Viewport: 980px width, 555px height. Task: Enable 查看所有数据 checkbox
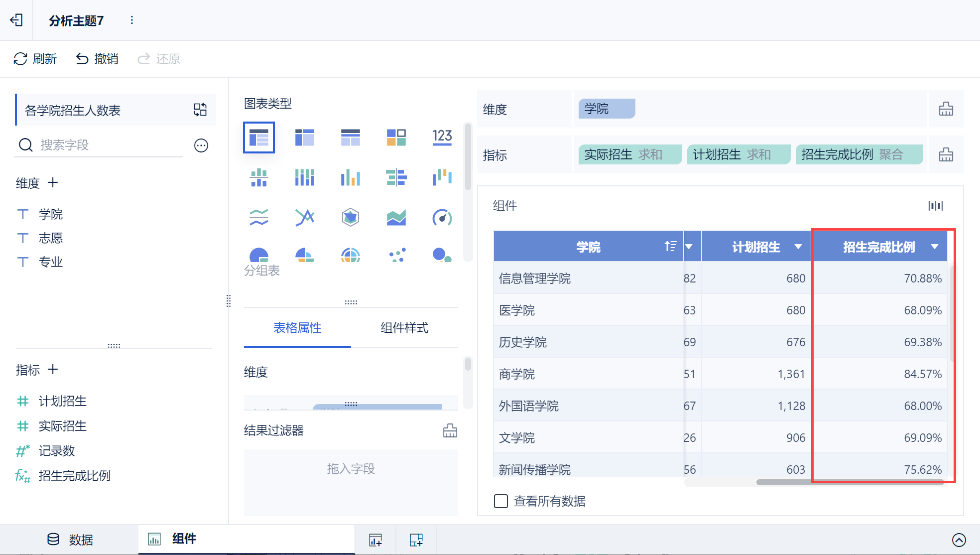501,501
